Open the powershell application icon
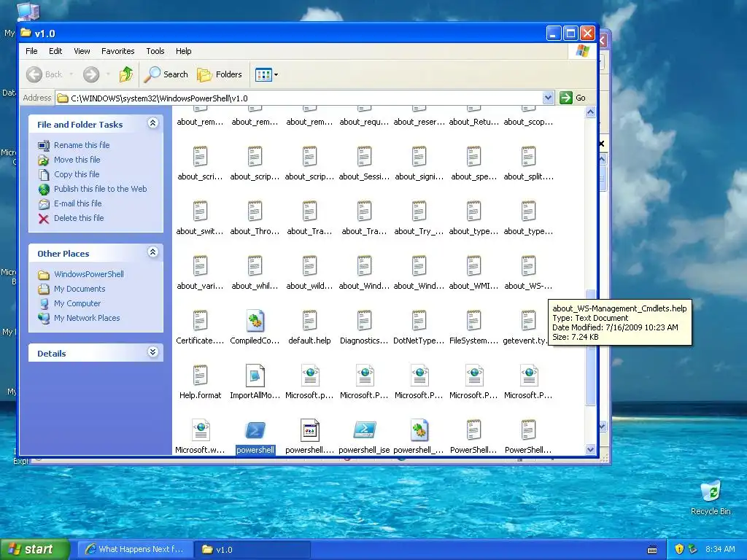 click(x=255, y=430)
